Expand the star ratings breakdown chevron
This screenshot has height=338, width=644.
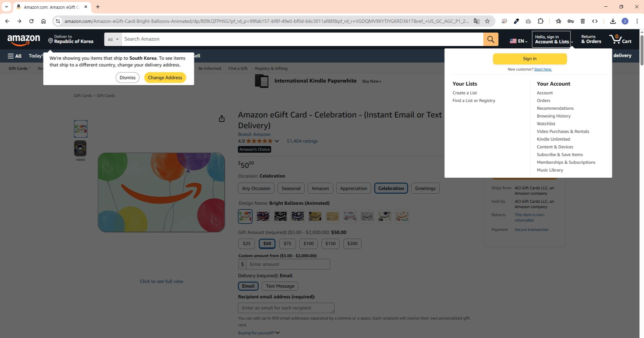point(277,141)
